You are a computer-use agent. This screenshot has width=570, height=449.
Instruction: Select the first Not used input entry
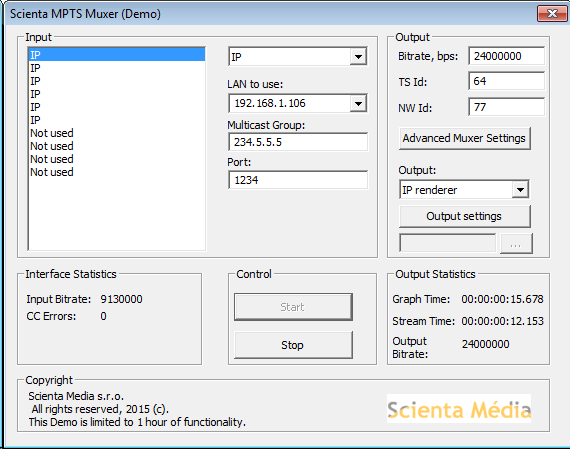[117, 133]
